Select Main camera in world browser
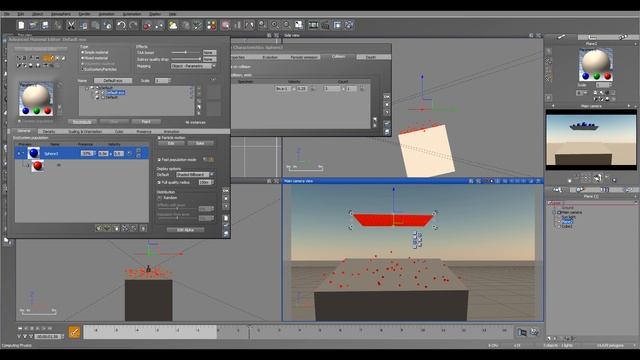Image resolution: width=640 pixels, height=360 pixels. (x=571, y=213)
